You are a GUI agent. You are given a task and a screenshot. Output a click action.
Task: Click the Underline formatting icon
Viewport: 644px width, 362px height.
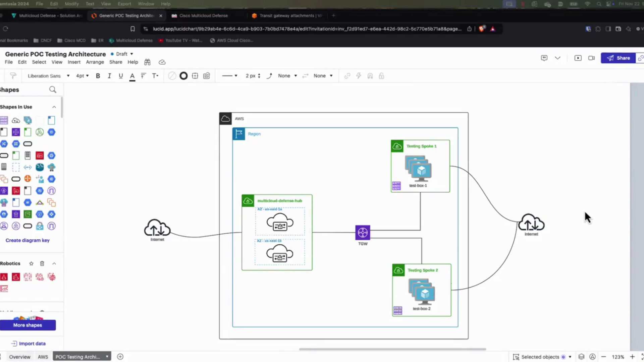121,76
